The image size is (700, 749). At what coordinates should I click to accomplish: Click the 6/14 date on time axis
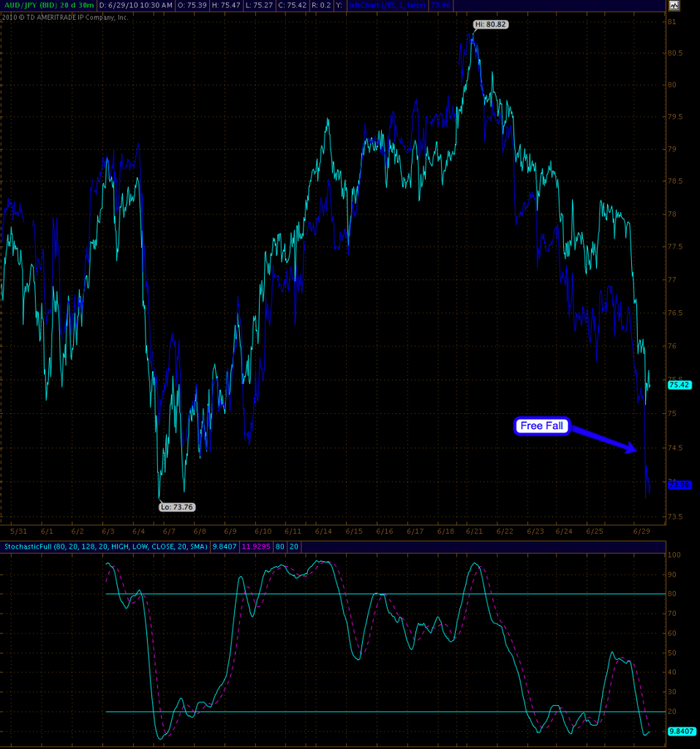pos(324,531)
